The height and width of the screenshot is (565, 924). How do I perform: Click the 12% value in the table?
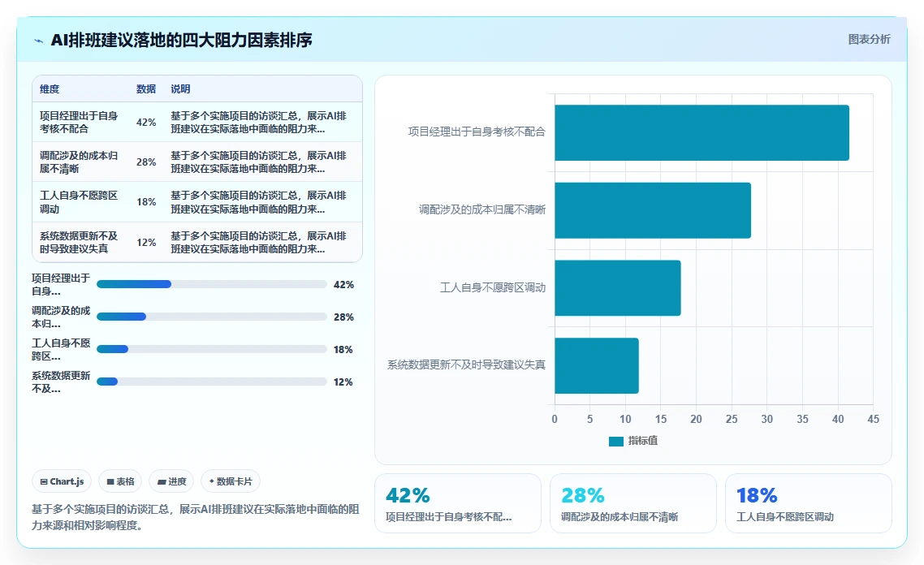(146, 243)
